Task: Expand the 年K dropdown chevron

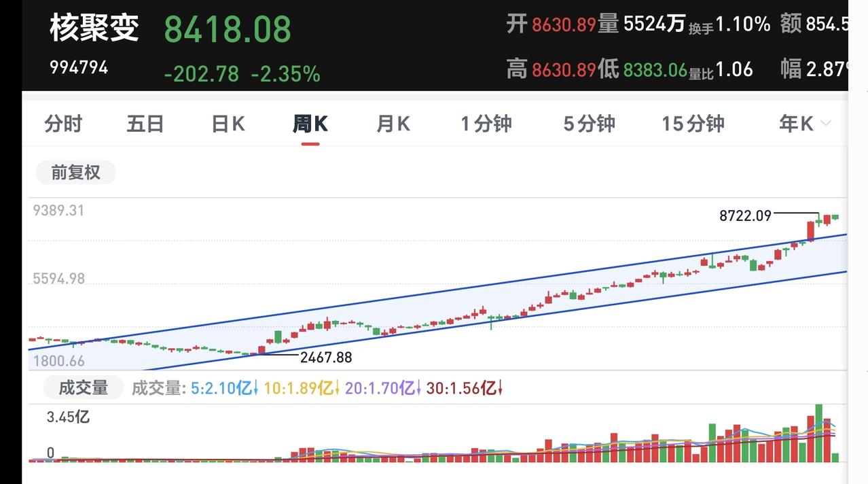Action: [826, 124]
